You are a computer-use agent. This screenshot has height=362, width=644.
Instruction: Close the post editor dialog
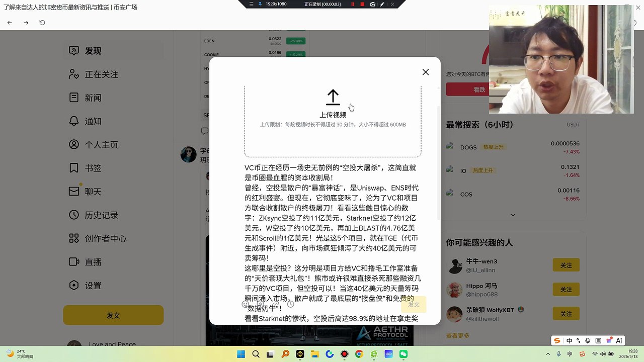(426, 72)
